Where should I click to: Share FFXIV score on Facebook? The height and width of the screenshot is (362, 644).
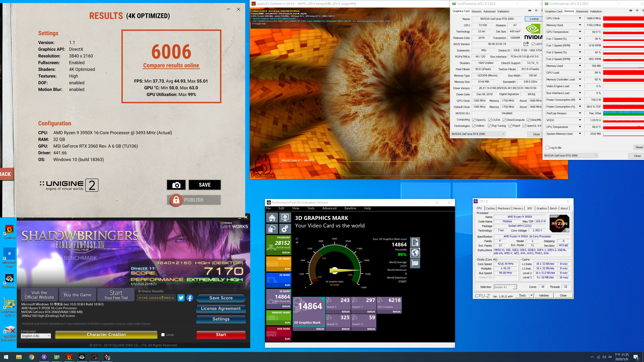coord(190,298)
